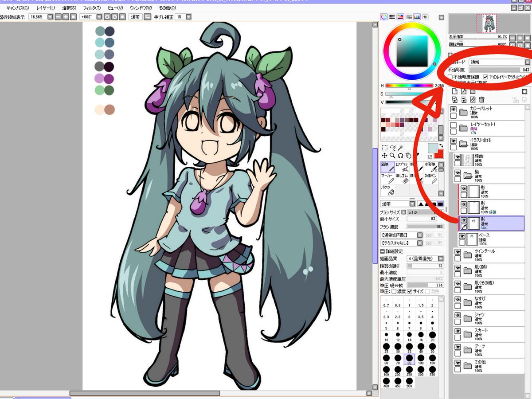The image size is (532, 399).
Task: Enable 不透明度保護 checkbox
Action: pyautogui.click(x=450, y=77)
